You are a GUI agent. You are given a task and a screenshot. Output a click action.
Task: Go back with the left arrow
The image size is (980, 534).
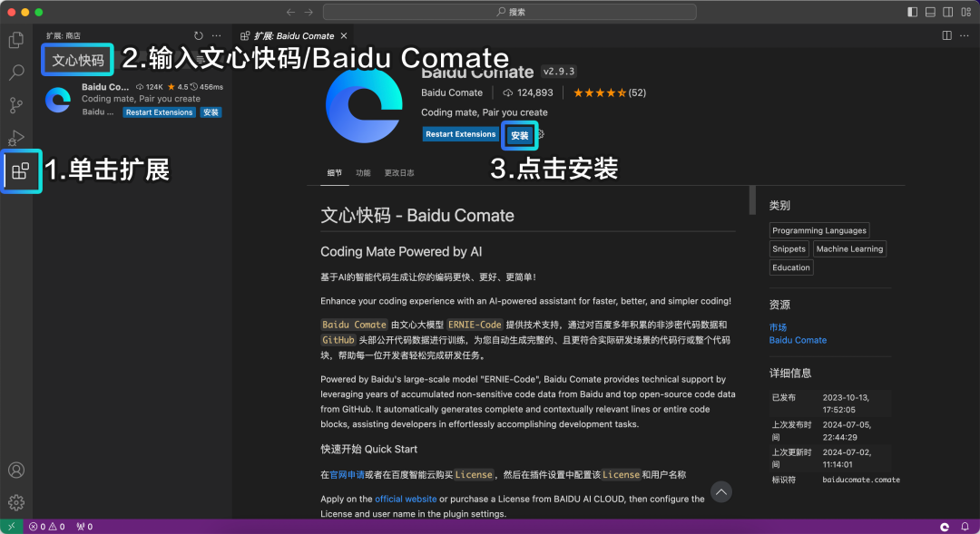(x=290, y=12)
